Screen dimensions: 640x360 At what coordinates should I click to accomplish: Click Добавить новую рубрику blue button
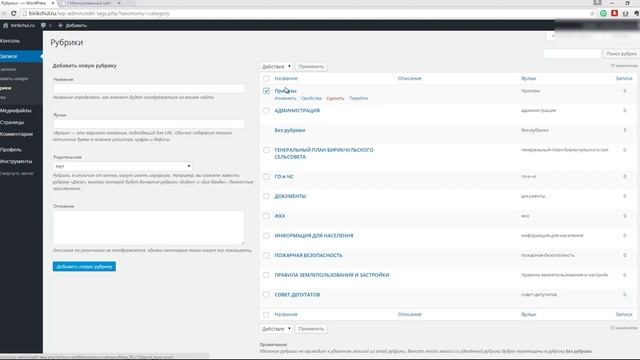84,267
